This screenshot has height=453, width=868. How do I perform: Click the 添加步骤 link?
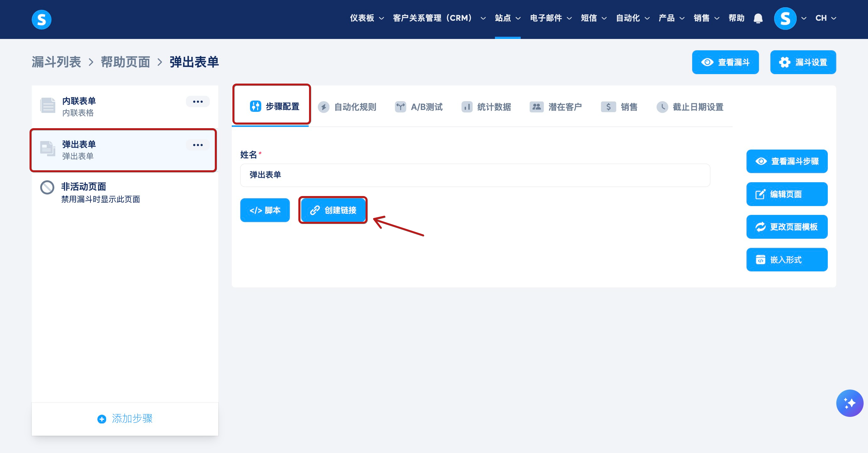(x=125, y=419)
